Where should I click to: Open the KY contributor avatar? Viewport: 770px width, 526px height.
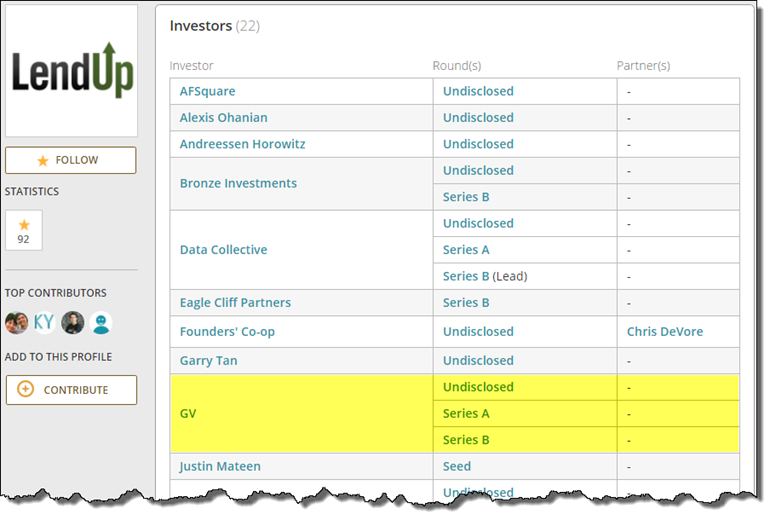[44, 323]
